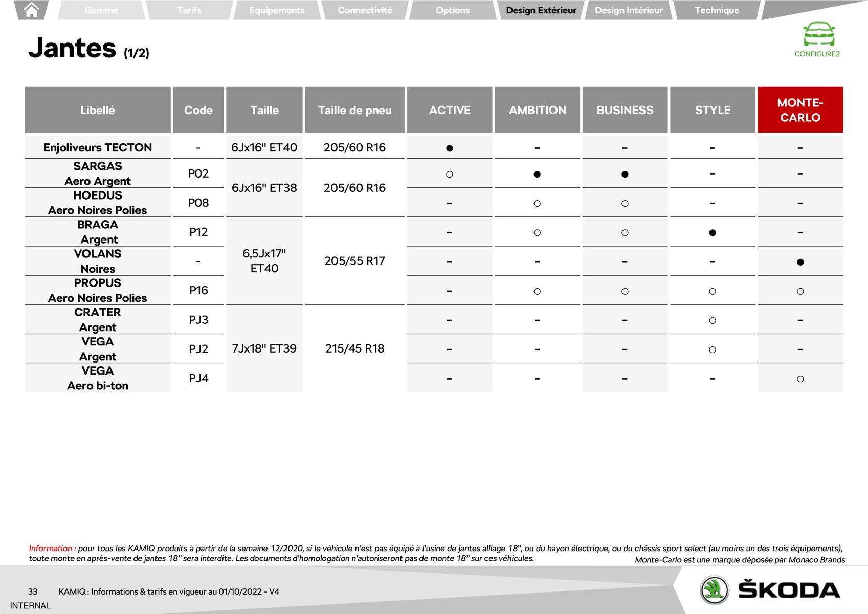Viewport: 868px width, 614px height.
Task: Click 205/60 R16 in the TECTON row
Action: (354, 147)
